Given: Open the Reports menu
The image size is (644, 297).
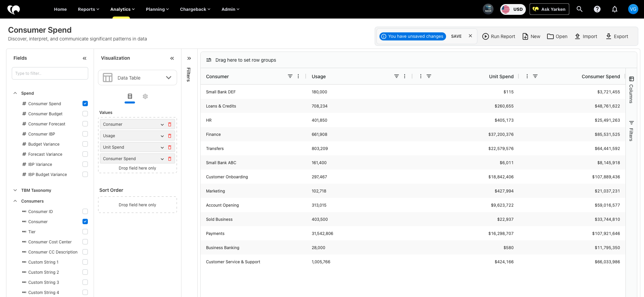Looking at the screenshot, I should point(89,9).
